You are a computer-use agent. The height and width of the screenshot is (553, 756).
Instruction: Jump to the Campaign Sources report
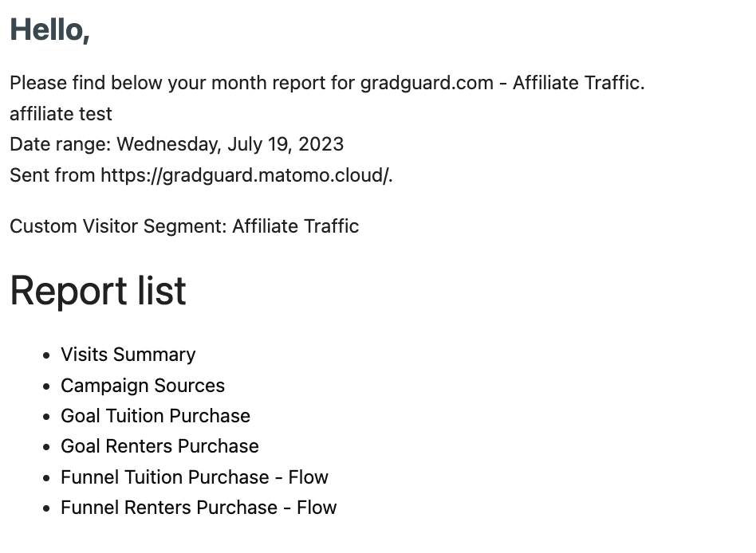143,386
